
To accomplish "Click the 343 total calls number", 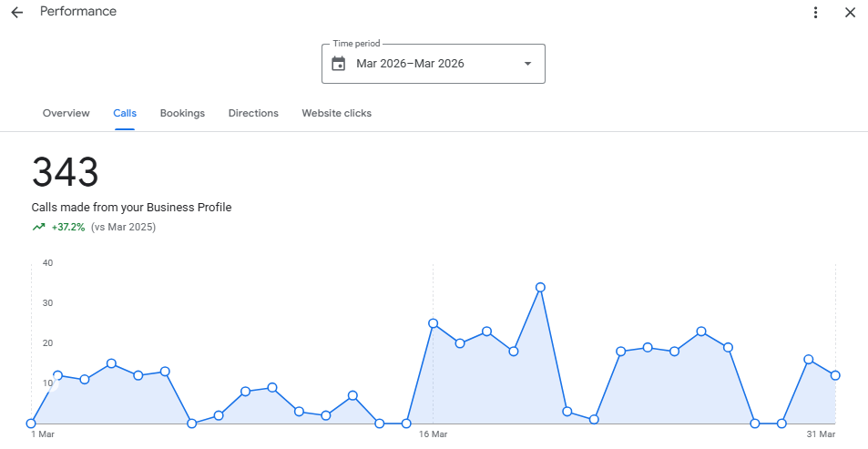I will (66, 171).
